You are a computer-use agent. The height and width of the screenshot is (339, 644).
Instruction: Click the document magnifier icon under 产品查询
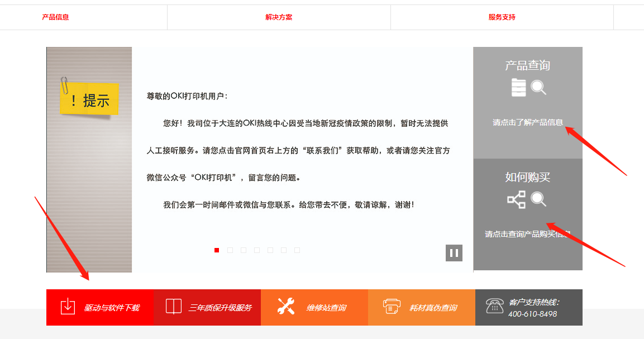click(x=527, y=88)
